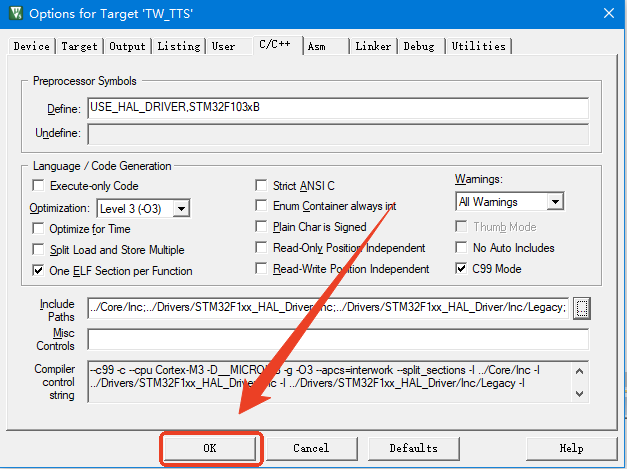Toggle the Optimize for Time checkbox
The image size is (627, 469).
point(38,229)
